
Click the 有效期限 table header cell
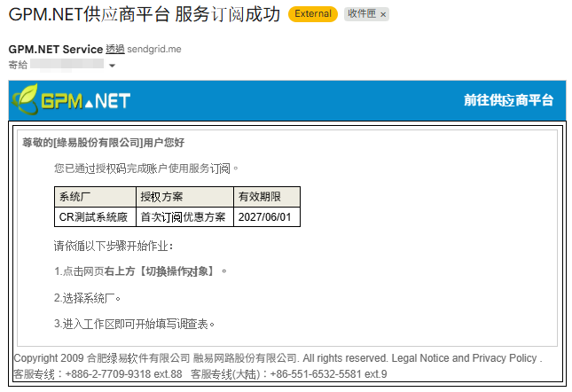(267, 197)
